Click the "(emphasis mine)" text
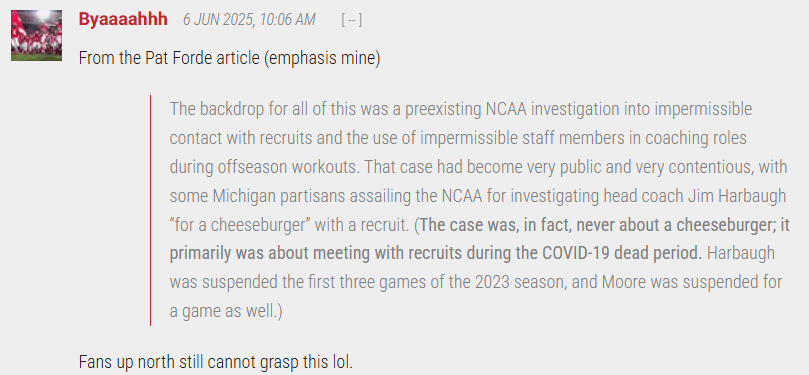This screenshot has height=375, width=809. tap(322, 58)
